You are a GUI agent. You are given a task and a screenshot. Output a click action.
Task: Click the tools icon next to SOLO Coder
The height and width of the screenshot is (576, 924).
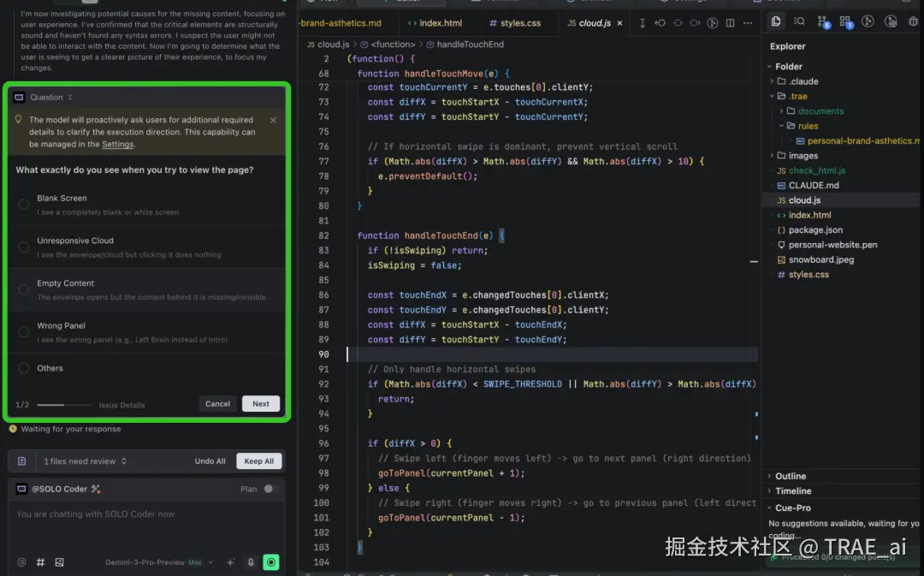96,489
